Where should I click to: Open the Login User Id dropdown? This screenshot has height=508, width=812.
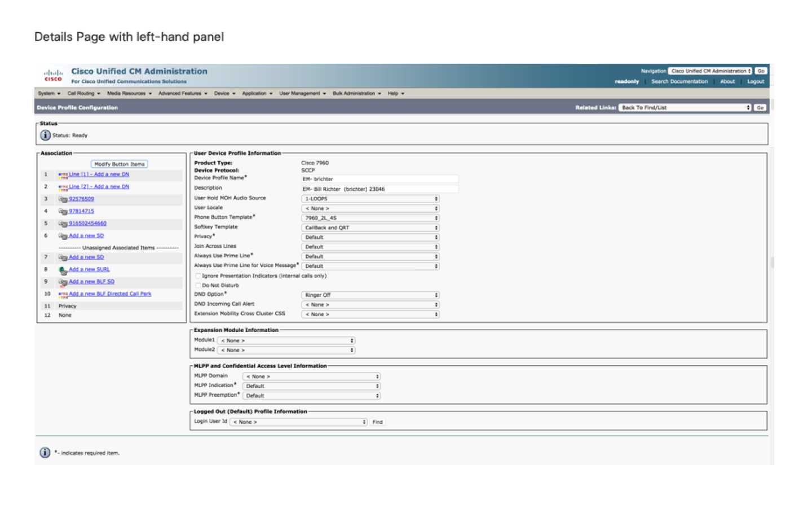coord(298,422)
